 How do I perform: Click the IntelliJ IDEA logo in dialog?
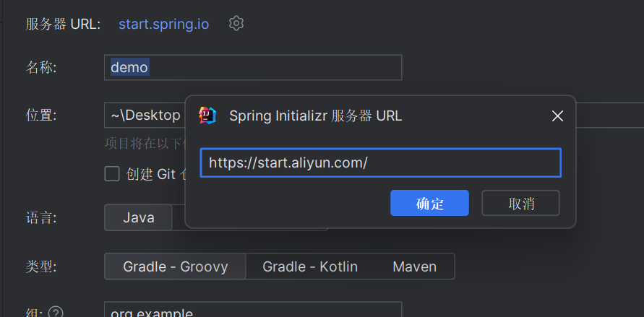(x=207, y=116)
